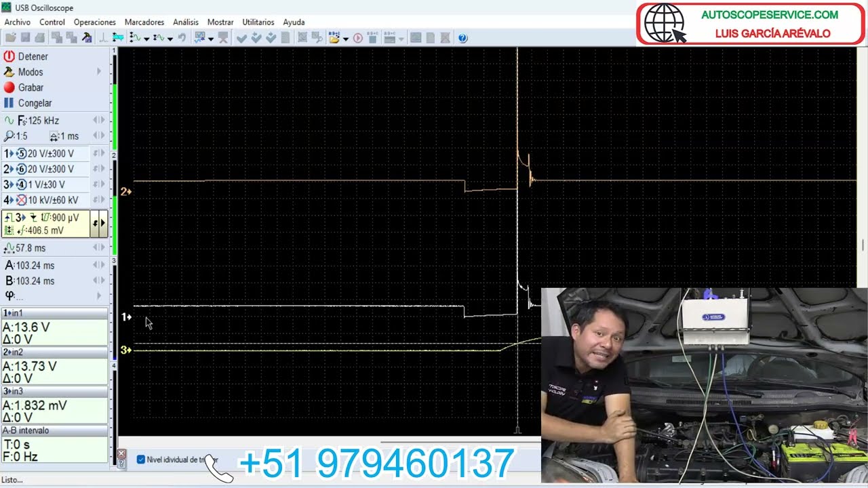
Task: Click the A:13.73 V reading
Action: [30, 366]
